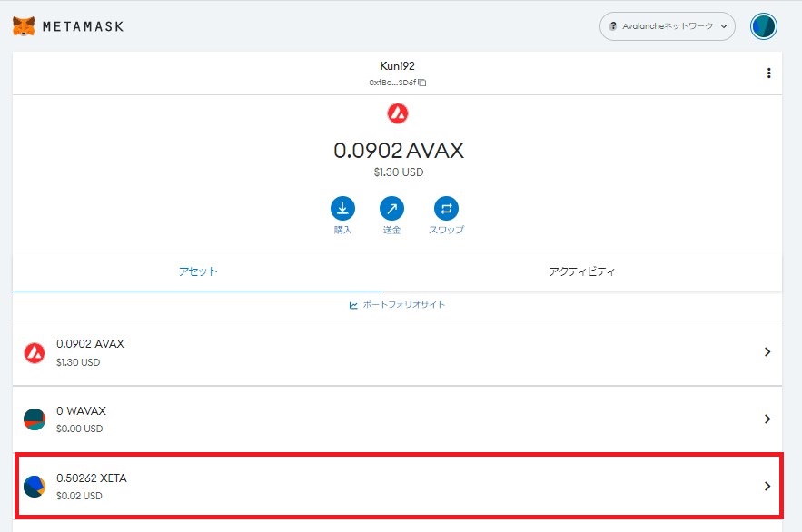The image size is (802, 532).
Task: Expand the AVAX row chevron
Action: click(x=767, y=351)
